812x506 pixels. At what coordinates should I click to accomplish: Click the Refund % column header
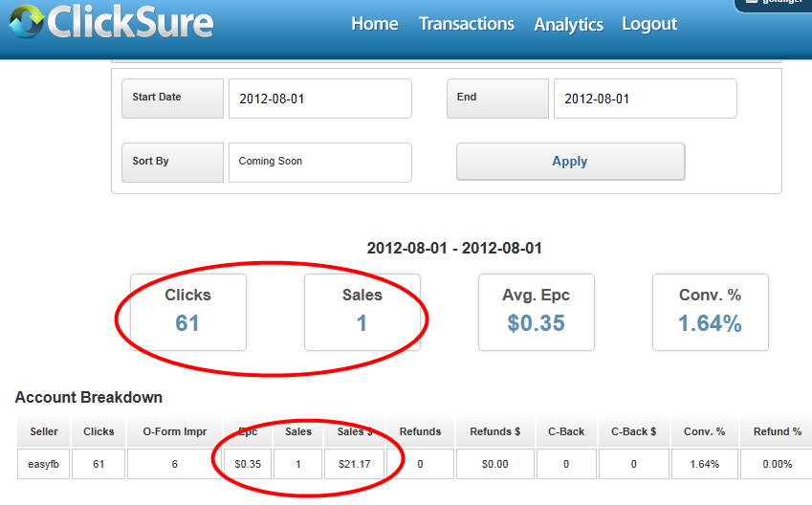(777, 431)
